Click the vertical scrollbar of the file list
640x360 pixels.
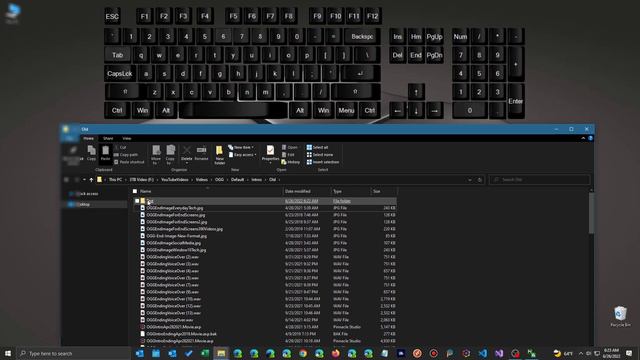(x=591, y=212)
